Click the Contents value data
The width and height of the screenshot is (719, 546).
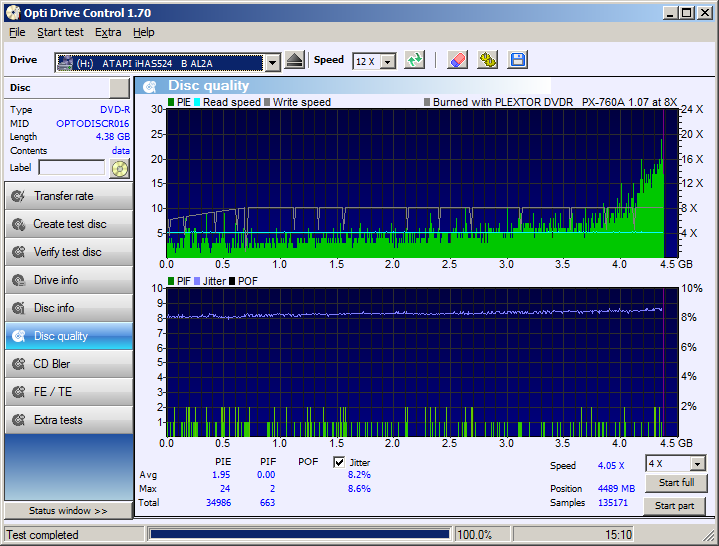coord(121,151)
